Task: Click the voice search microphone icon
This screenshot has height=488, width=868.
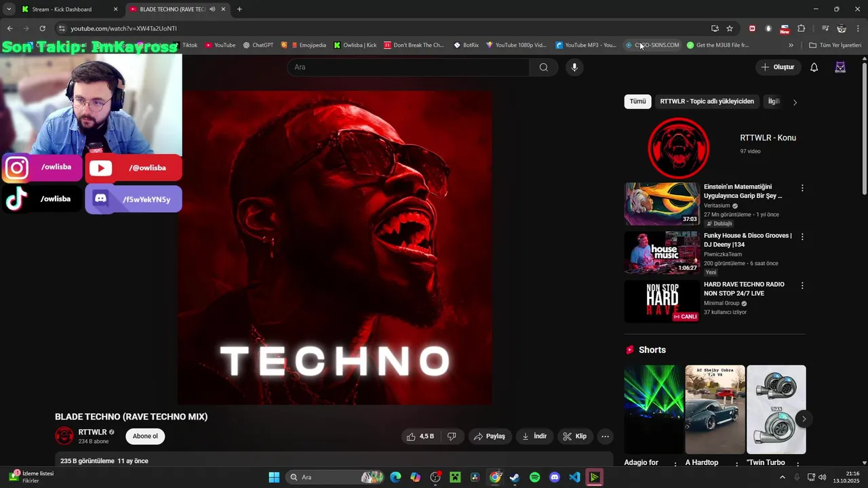Action: coord(574,67)
